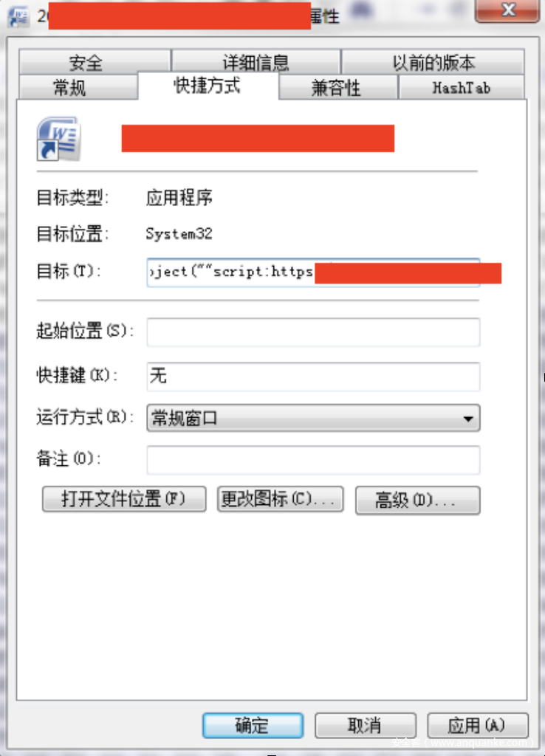
Task: Open the 以前的版本 tab
Action: tap(433, 62)
